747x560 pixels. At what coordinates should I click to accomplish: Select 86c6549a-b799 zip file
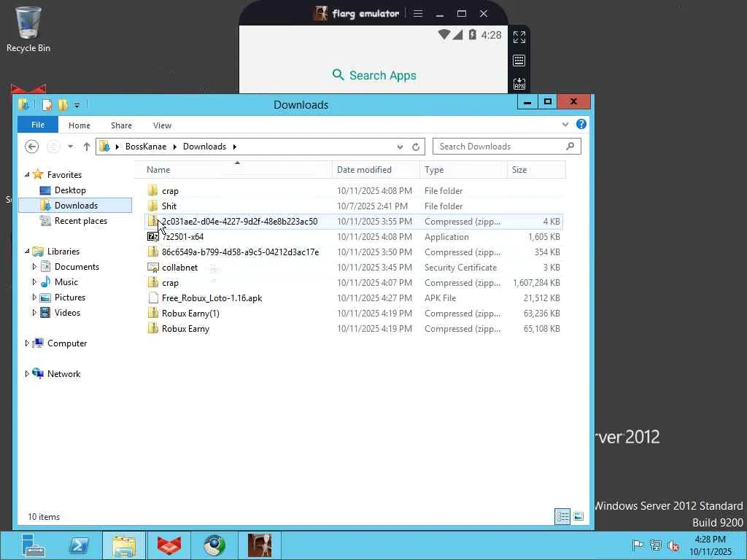pos(354,252)
